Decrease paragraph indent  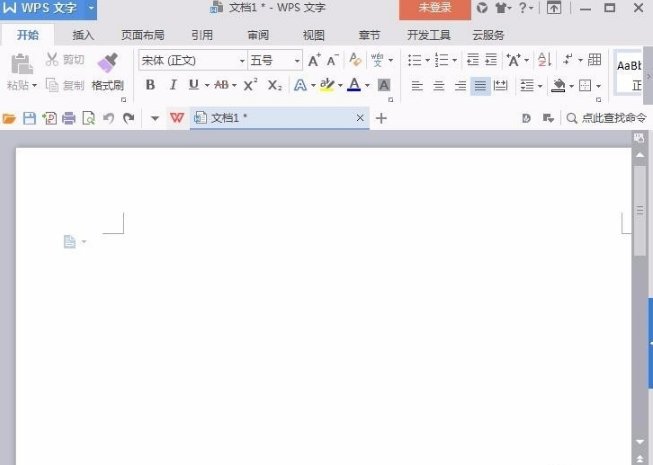[x=473, y=60]
